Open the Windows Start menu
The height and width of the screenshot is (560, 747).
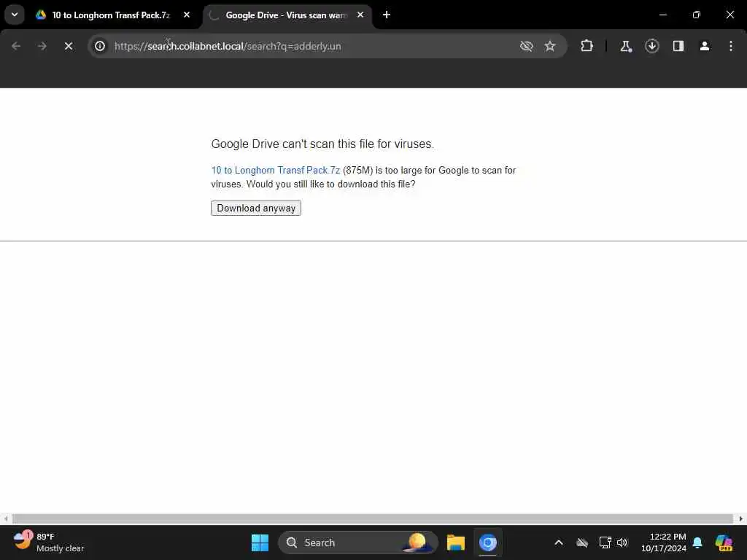pos(260,542)
